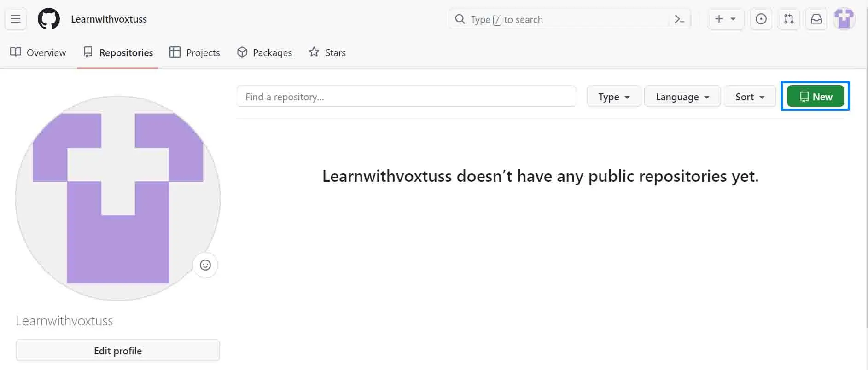Expand the Language filter dropdown
This screenshot has width=868, height=370.
tap(682, 97)
